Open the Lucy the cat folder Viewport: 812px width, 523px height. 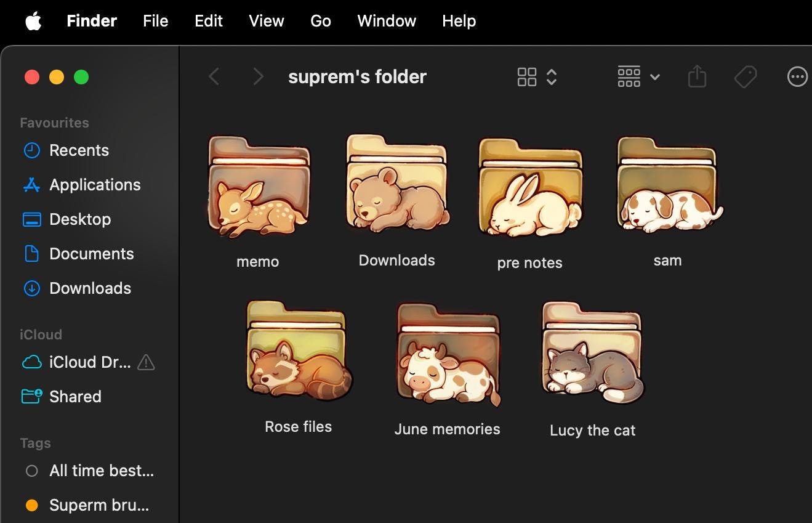pos(592,353)
